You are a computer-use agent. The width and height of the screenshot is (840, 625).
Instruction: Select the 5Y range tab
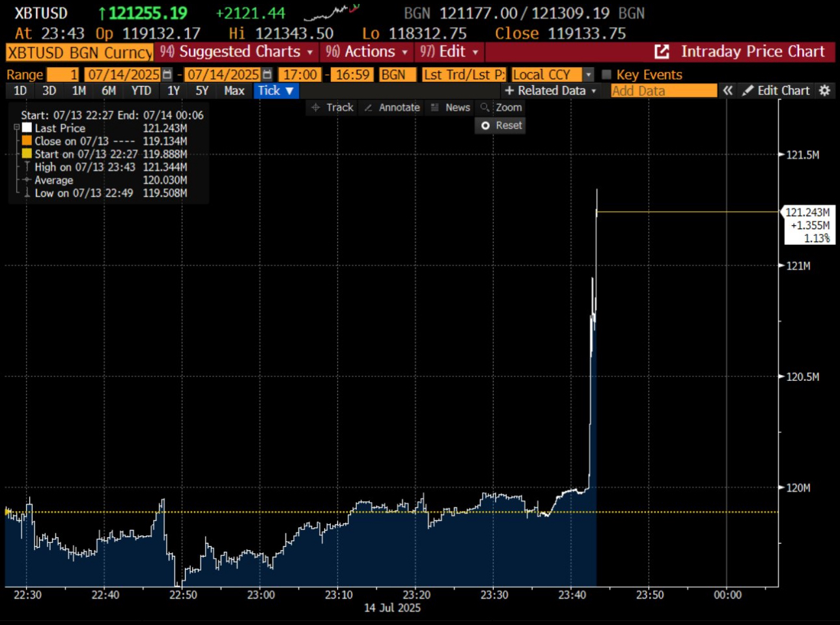click(x=203, y=90)
